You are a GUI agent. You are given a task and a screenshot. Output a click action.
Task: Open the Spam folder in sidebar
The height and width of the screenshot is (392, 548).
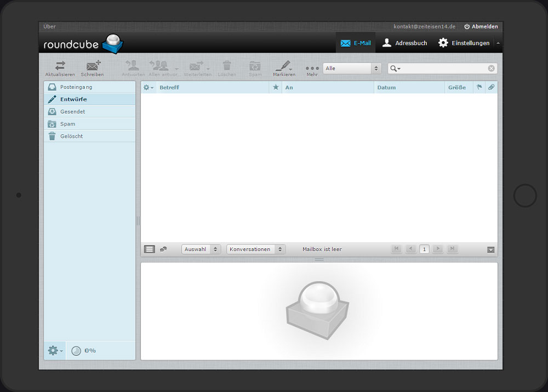click(90, 124)
